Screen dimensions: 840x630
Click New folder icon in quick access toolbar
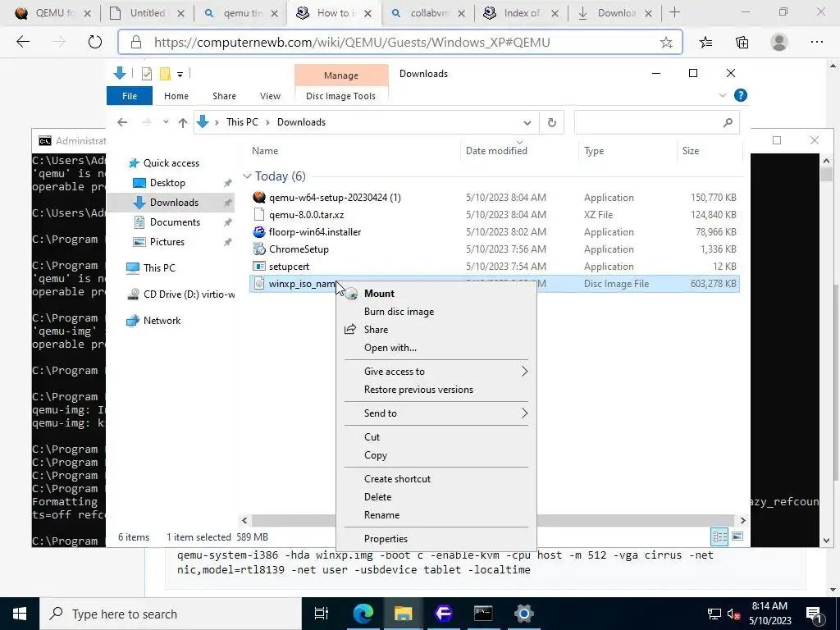[x=165, y=74]
